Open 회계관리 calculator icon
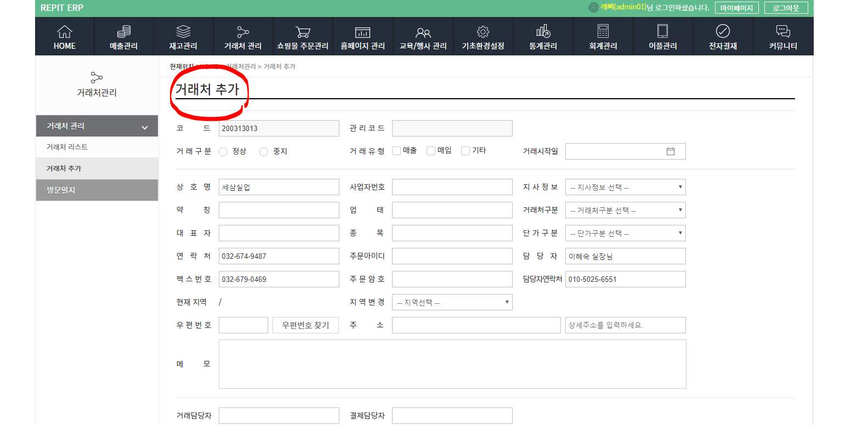This screenshot has height=425, width=868. [x=603, y=31]
